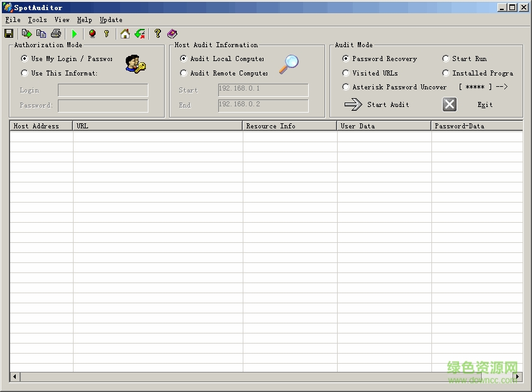Viewport: 532px width, 392px height.
Task: Click the Save toolbar icon
Action: 8,33
